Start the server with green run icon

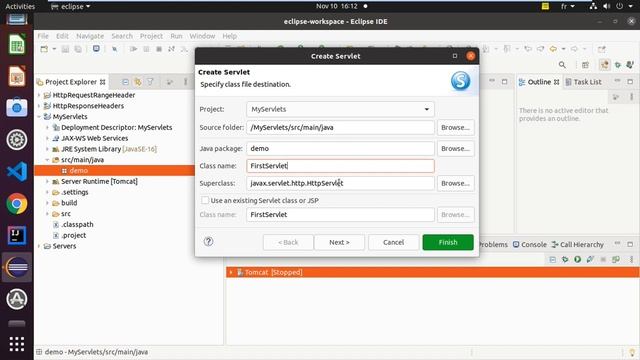coord(578,259)
